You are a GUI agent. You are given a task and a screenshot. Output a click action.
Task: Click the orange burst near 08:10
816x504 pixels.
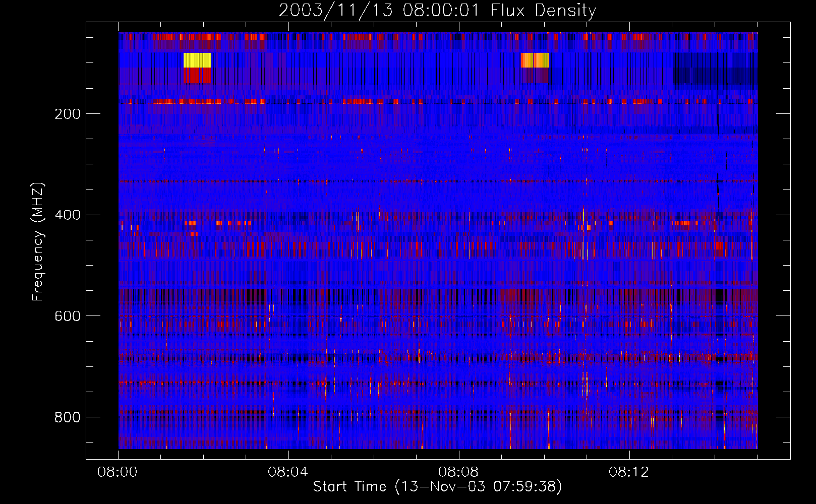pos(535,60)
